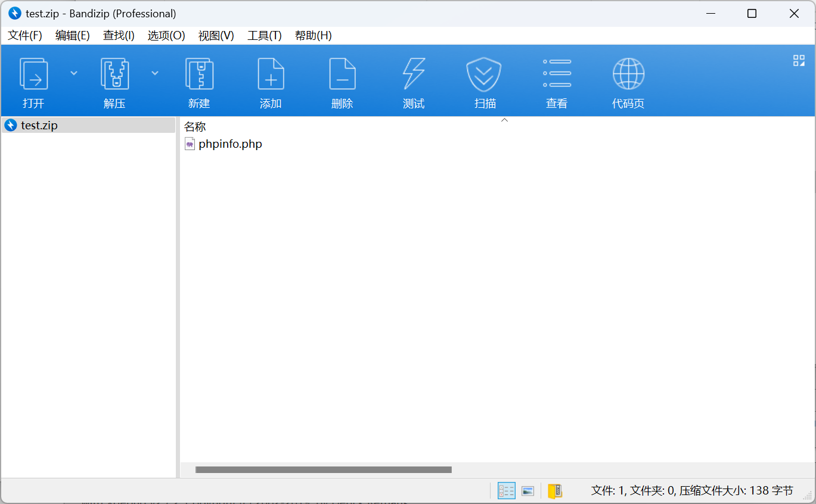Open the 查找(I) menu
Screen dimensions: 816x504
tap(119, 36)
